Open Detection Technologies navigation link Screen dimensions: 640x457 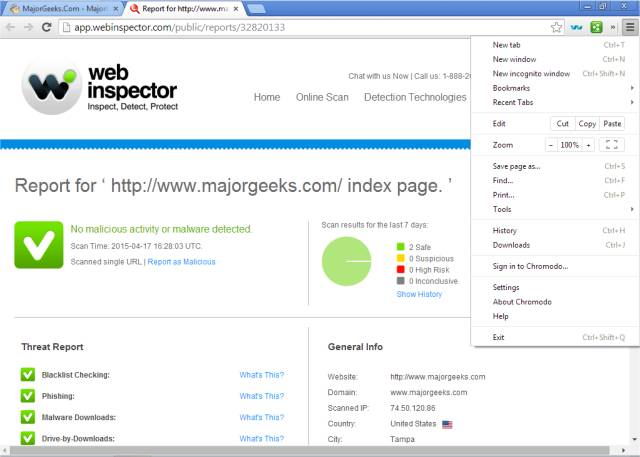click(415, 97)
